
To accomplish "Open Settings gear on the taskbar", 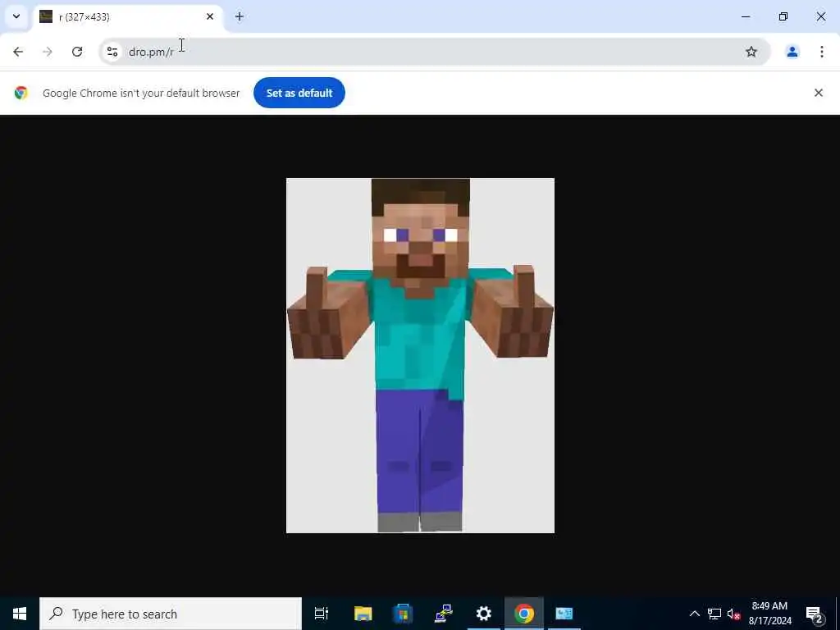I will click(483, 614).
